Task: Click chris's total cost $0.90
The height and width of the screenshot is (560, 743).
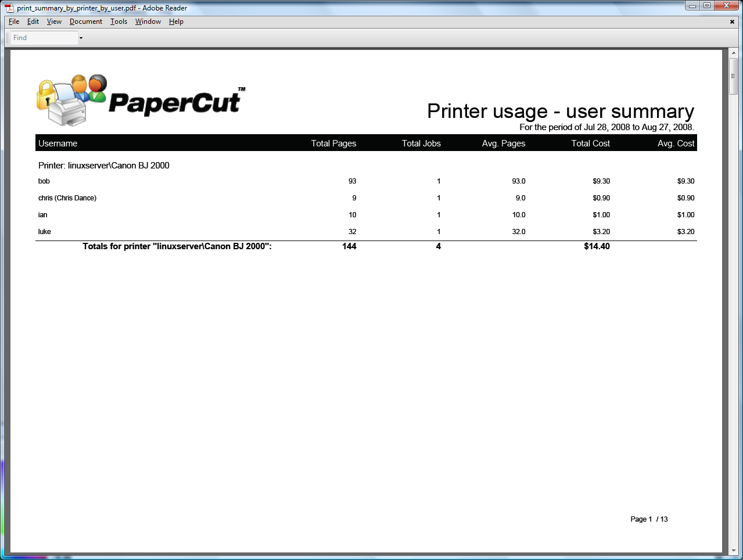Action: tap(601, 198)
